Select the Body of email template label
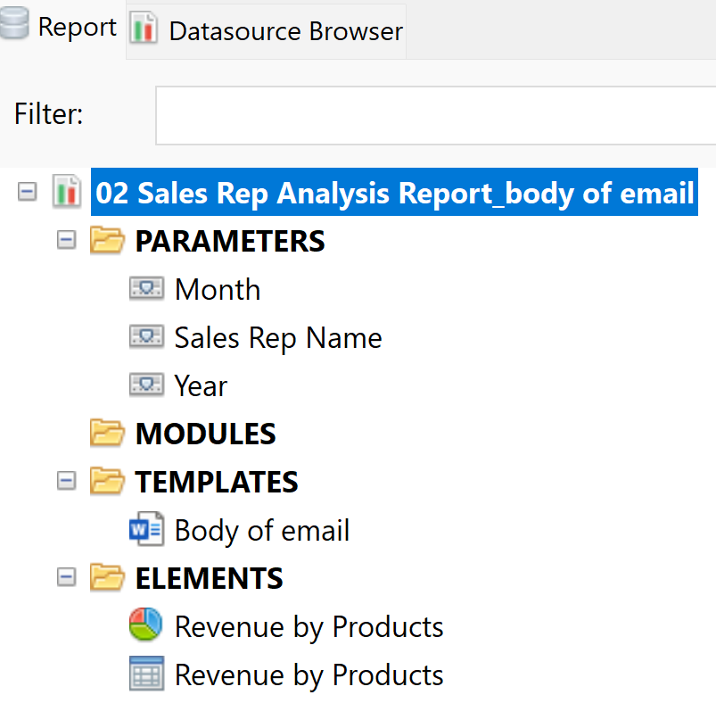 [262, 531]
